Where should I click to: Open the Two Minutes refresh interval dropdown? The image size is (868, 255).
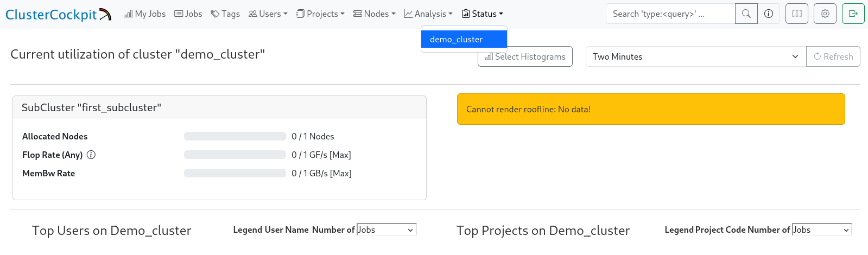(x=696, y=56)
